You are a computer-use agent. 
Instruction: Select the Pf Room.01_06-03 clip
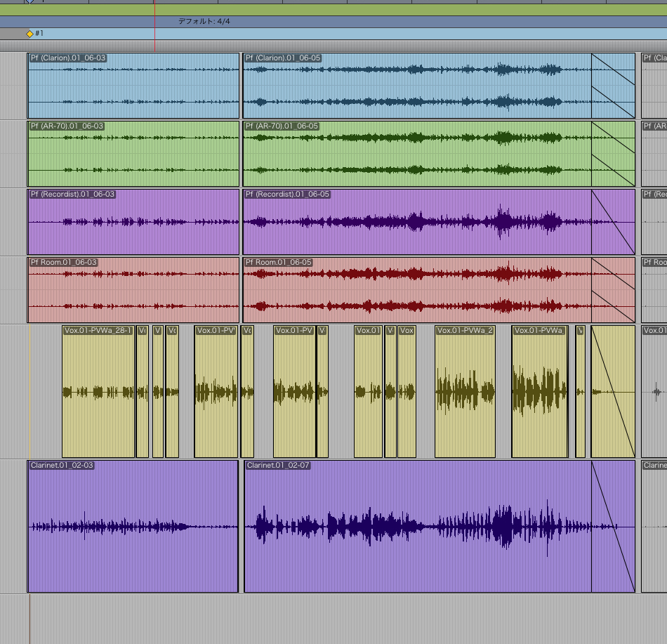pyautogui.click(x=133, y=290)
